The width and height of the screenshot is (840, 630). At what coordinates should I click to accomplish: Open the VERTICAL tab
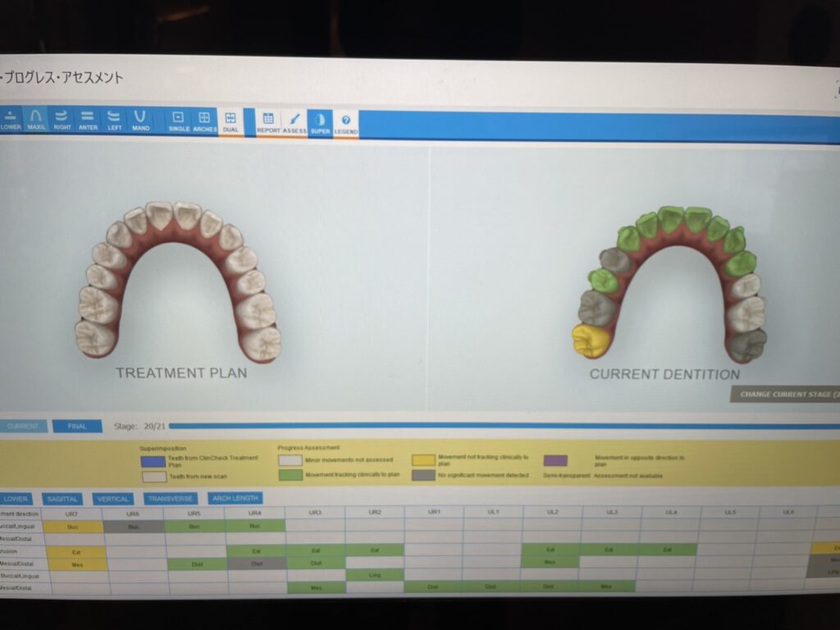coord(113,499)
